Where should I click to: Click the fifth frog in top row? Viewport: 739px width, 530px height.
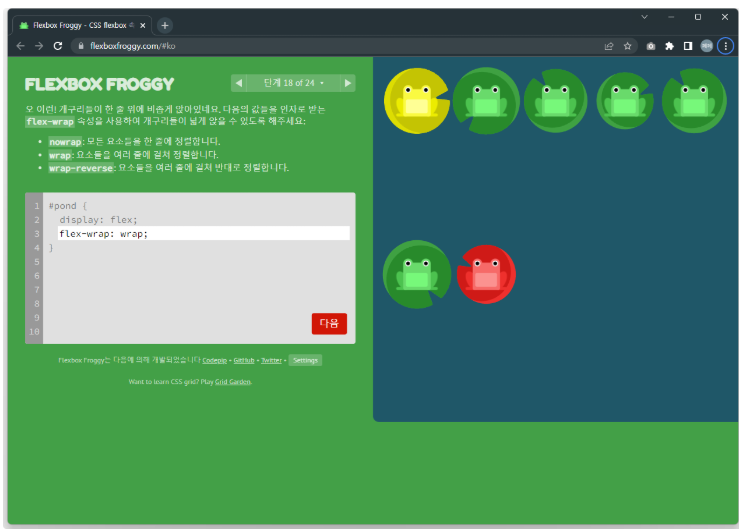pyautogui.click(x=694, y=101)
